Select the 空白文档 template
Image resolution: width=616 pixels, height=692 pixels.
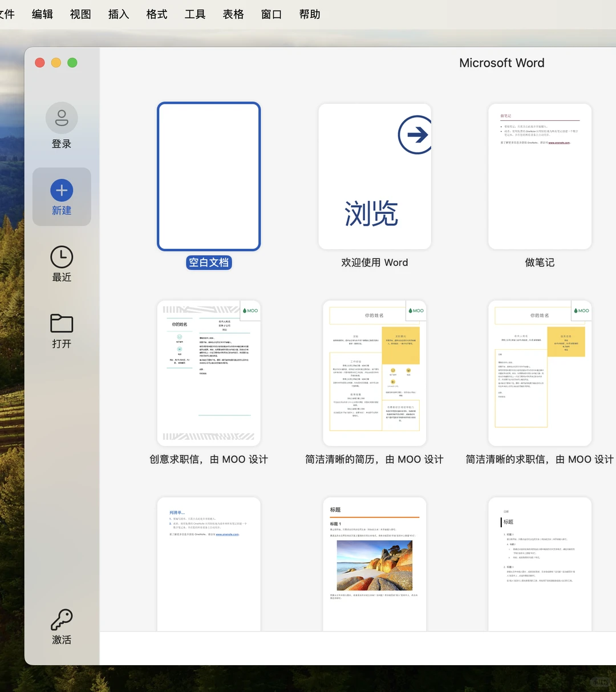coord(209,177)
